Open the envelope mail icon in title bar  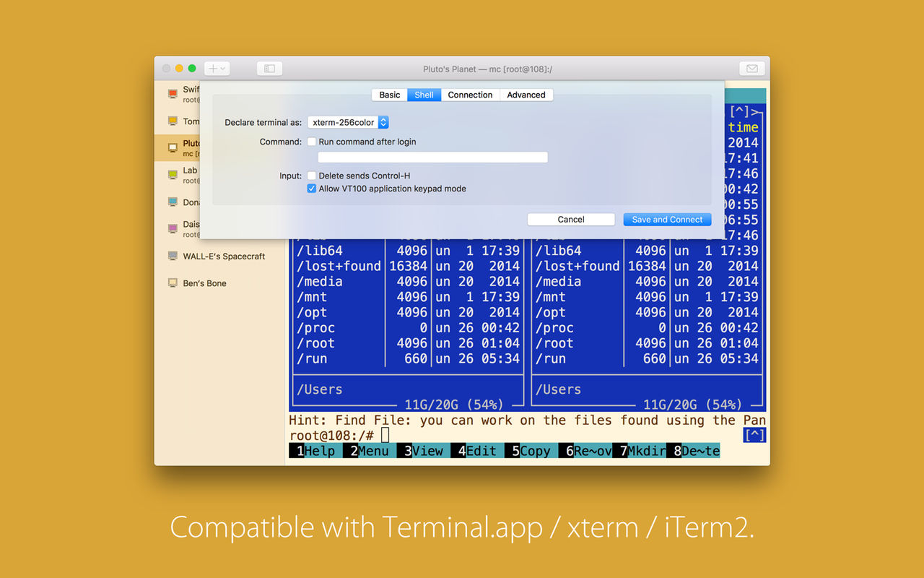pyautogui.click(x=751, y=69)
